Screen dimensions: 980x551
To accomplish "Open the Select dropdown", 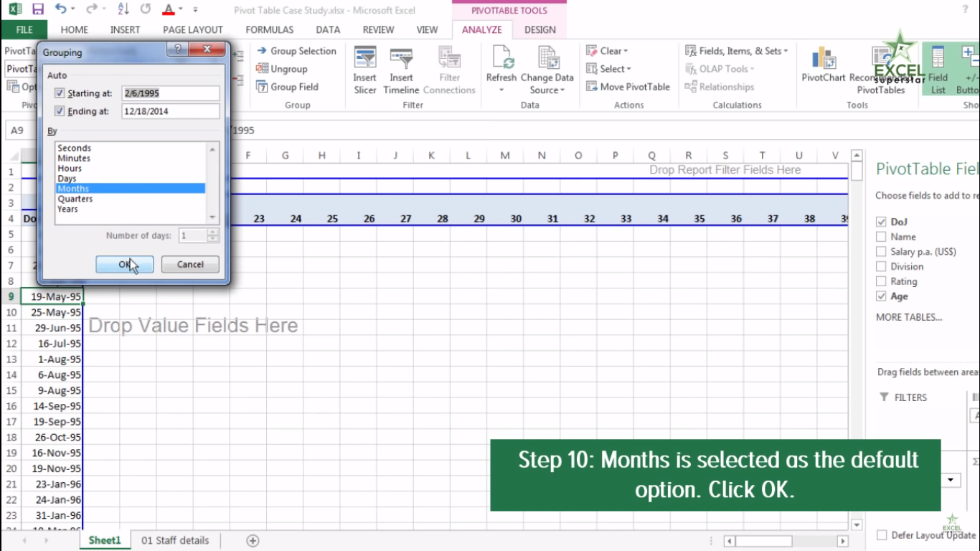I will click(608, 69).
